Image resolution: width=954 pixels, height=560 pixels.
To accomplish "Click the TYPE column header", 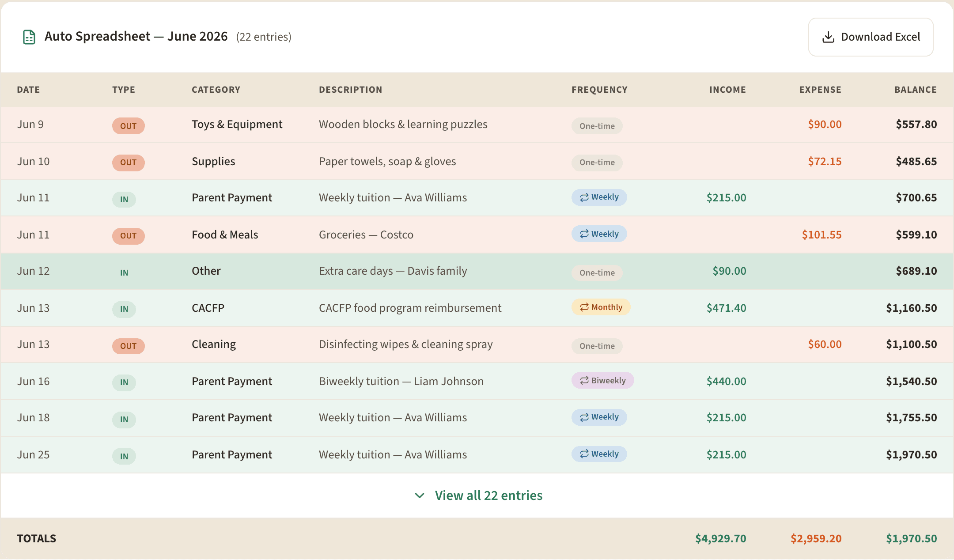I will [124, 90].
